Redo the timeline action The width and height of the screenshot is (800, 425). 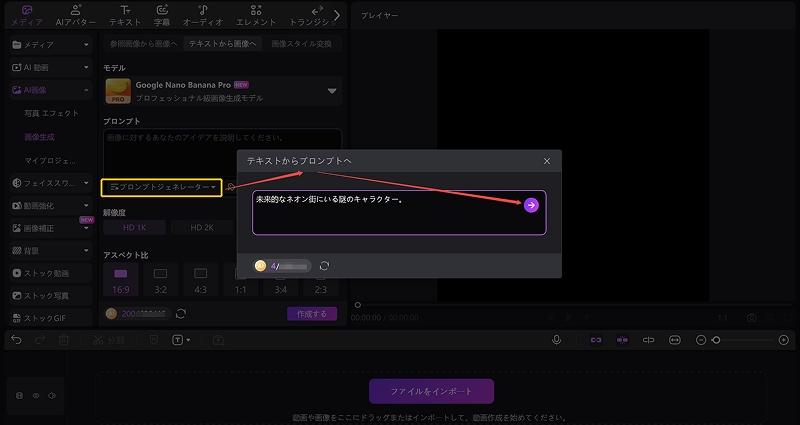coord(40,340)
